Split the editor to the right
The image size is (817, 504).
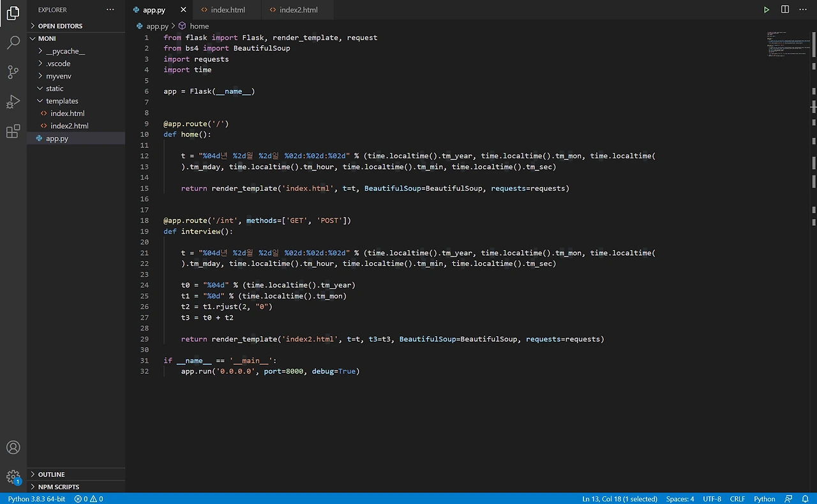(x=785, y=10)
